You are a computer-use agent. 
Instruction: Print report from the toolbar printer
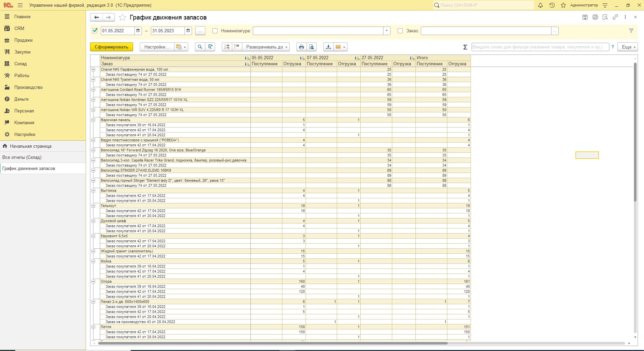(x=301, y=47)
